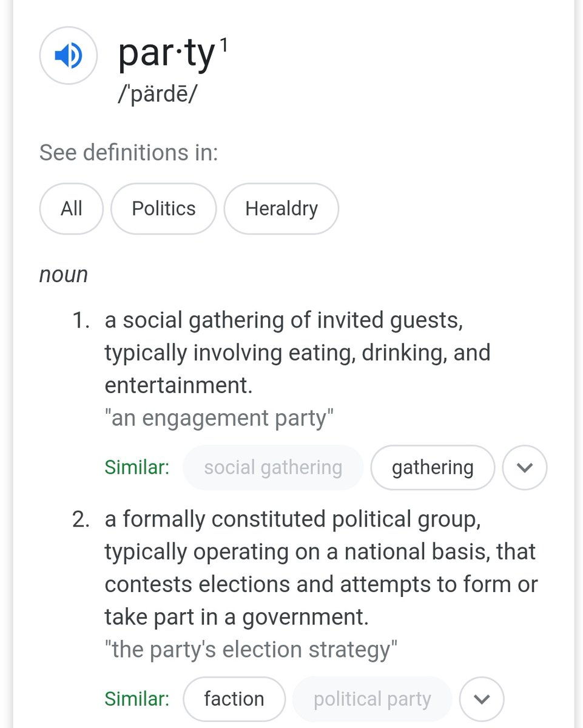Open the 'faction' synonym chip
This screenshot has height=728, width=583.
[234, 699]
